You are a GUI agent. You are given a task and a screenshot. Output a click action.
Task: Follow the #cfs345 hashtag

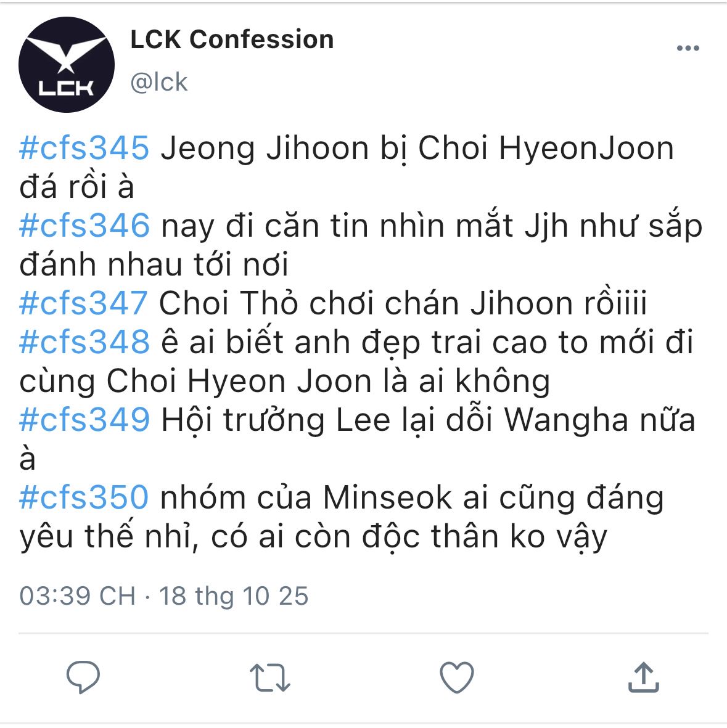coord(84,148)
